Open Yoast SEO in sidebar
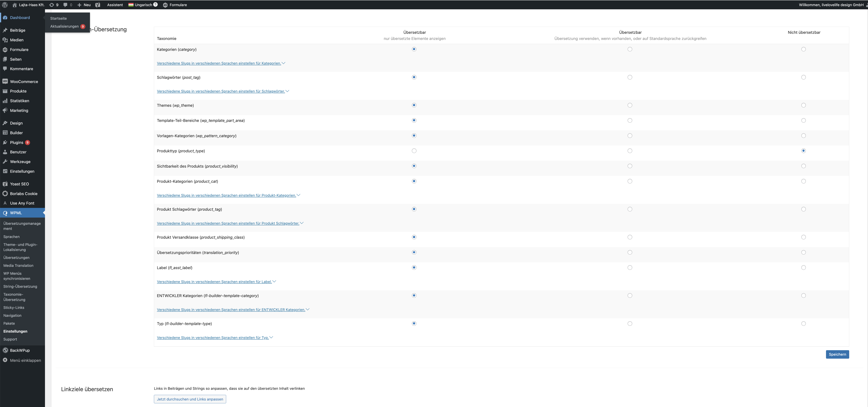The height and width of the screenshot is (407, 868). (20, 184)
